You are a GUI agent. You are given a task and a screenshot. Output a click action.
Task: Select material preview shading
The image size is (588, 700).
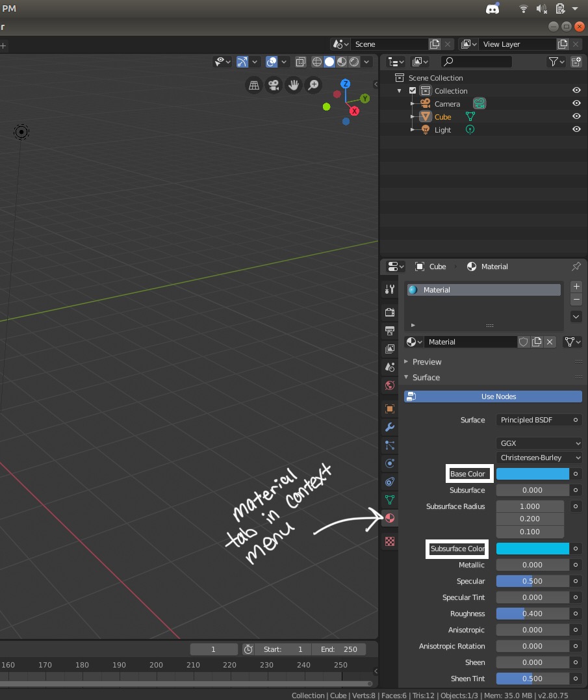342,62
